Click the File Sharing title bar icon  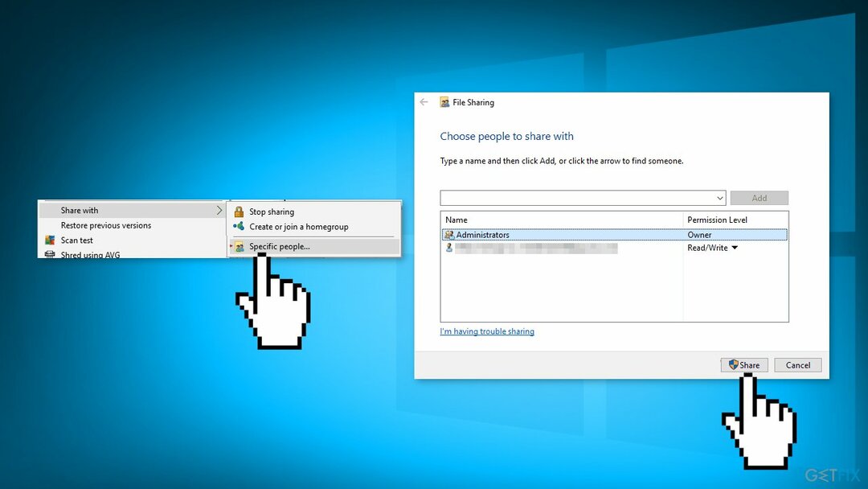pos(444,102)
